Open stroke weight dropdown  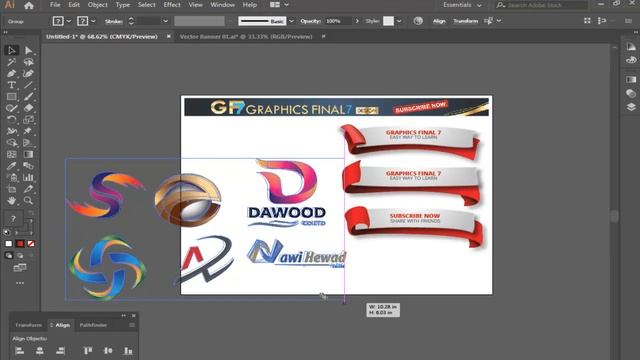165,21
